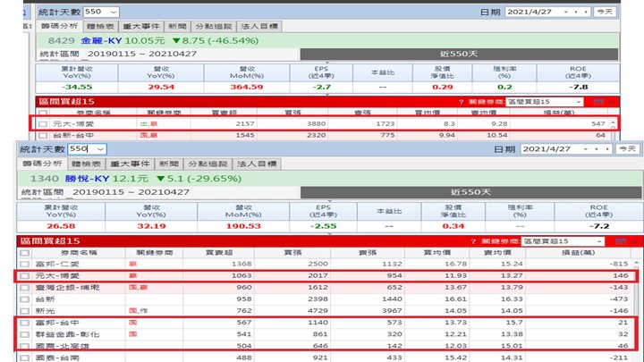Click the ? help icon in 金麗-KY panel
The width and height of the screenshot is (644, 362).
pos(461,102)
